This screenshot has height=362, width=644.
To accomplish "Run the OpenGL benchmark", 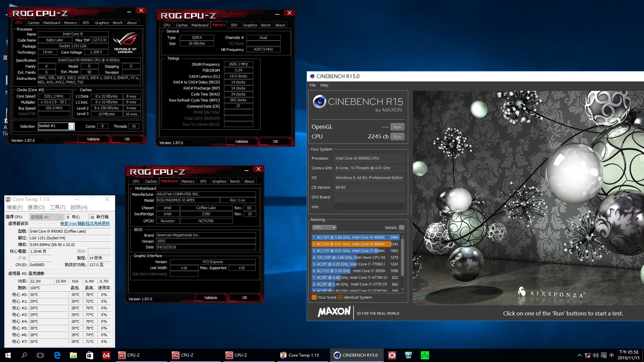I will (397, 127).
